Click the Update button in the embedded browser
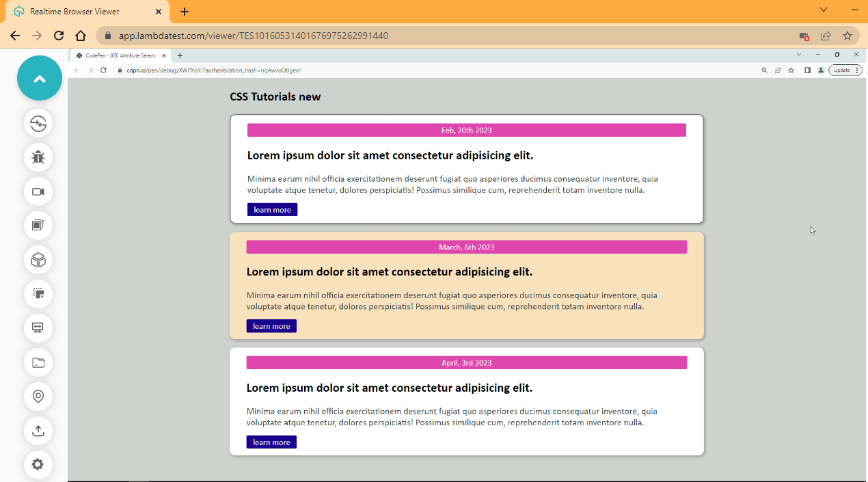The image size is (868, 482). (842, 70)
